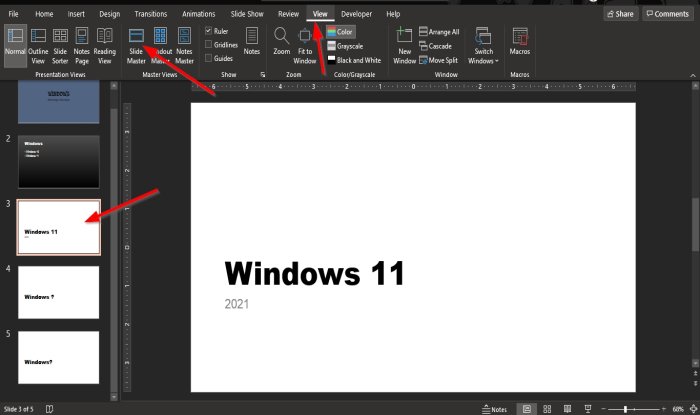Adjust the zoom slider in status bar
700x415 pixels.
click(x=625, y=409)
